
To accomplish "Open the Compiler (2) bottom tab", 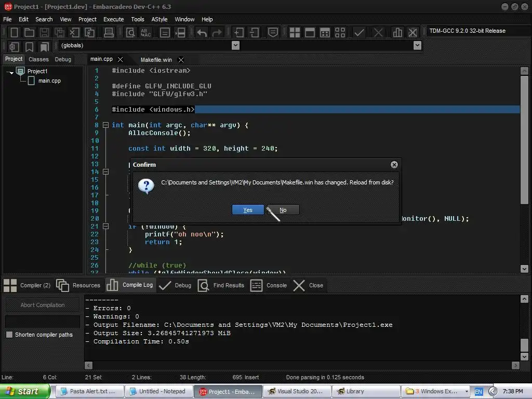I will (28, 285).
